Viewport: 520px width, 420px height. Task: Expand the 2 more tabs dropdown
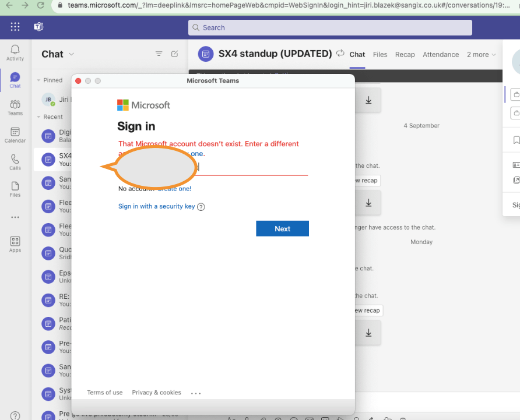pyautogui.click(x=481, y=55)
